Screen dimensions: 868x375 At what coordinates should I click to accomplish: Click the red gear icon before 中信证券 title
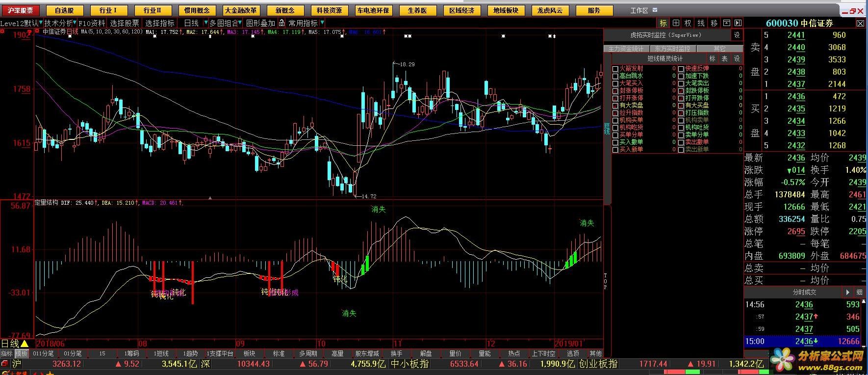[x=37, y=31]
